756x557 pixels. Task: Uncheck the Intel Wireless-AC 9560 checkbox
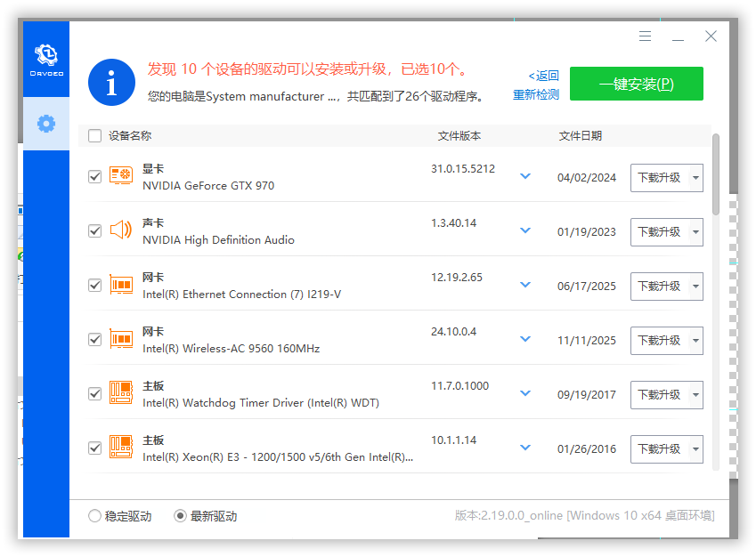point(95,339)
